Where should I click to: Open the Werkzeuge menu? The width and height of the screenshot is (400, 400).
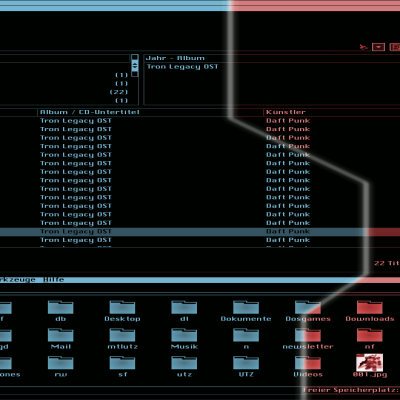[18, 280]
